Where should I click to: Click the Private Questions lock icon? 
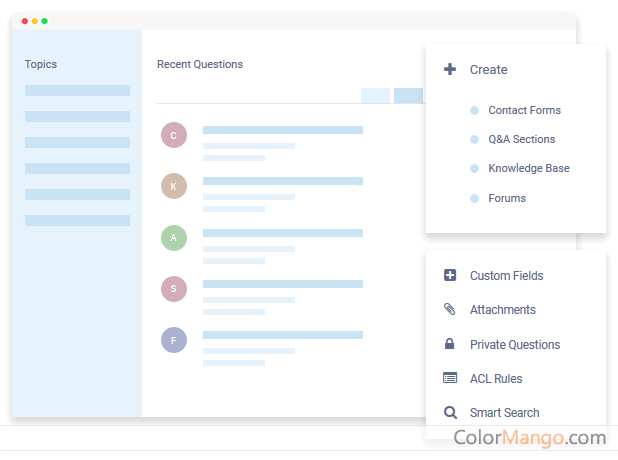point(450,345)
